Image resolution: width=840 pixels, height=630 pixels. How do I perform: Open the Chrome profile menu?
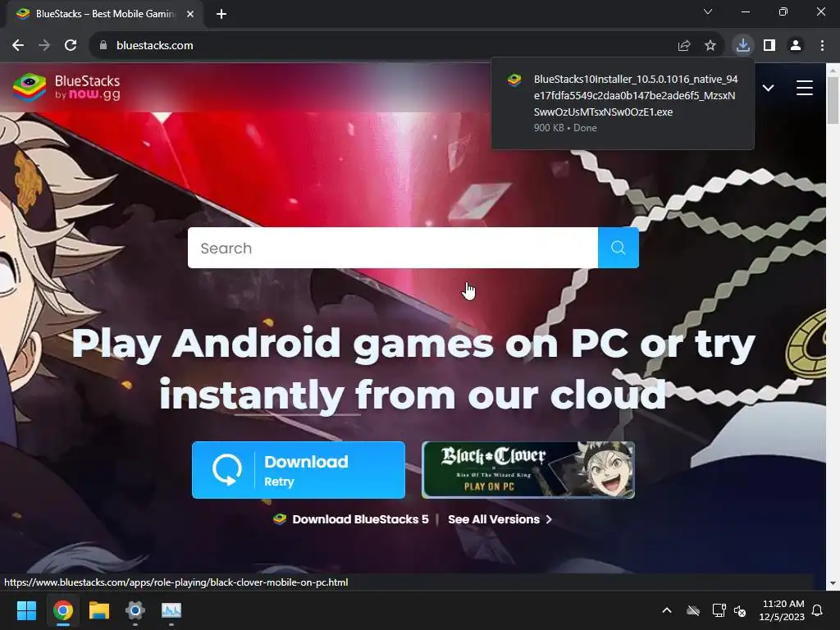[796, 46]
